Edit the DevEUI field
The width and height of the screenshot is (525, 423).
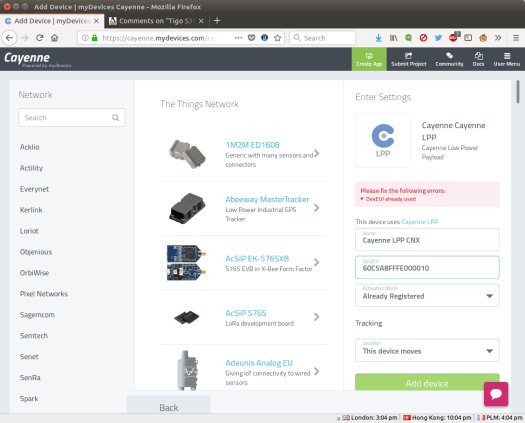point(427,267)
